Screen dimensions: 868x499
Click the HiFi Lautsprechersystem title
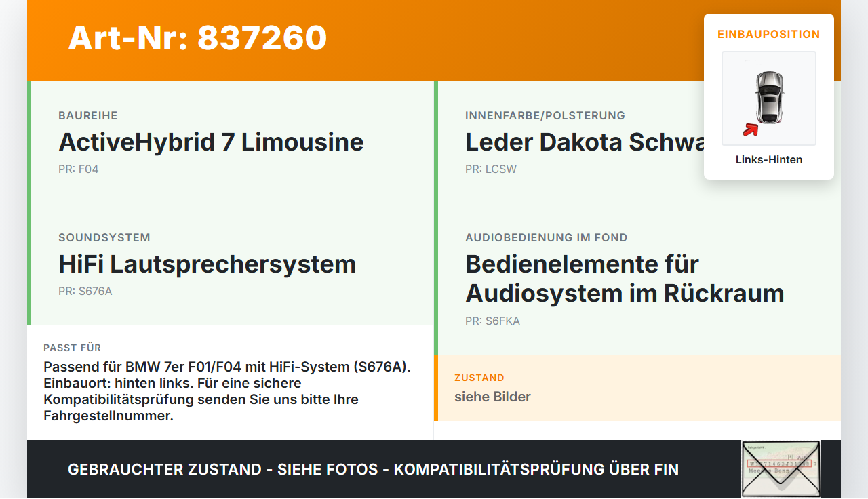207,264
